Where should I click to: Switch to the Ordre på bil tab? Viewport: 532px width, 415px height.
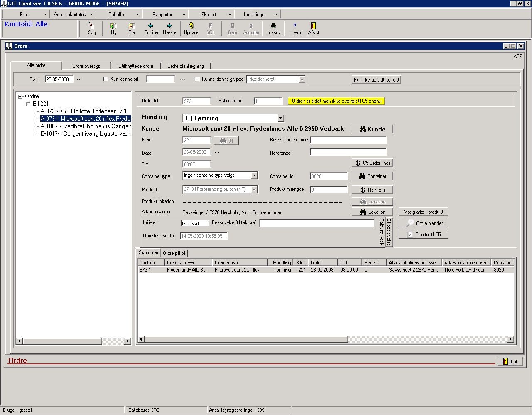tap(175, 253)
